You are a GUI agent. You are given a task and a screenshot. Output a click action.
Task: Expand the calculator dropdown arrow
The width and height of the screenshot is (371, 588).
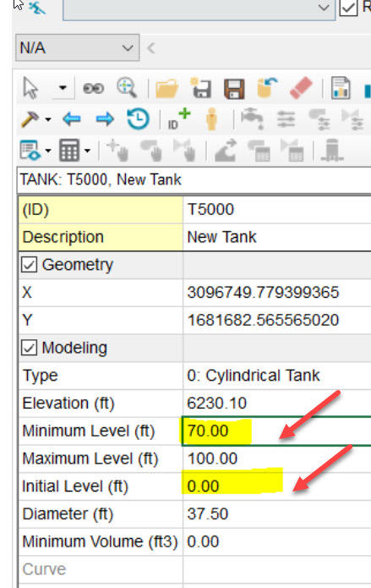87,151
